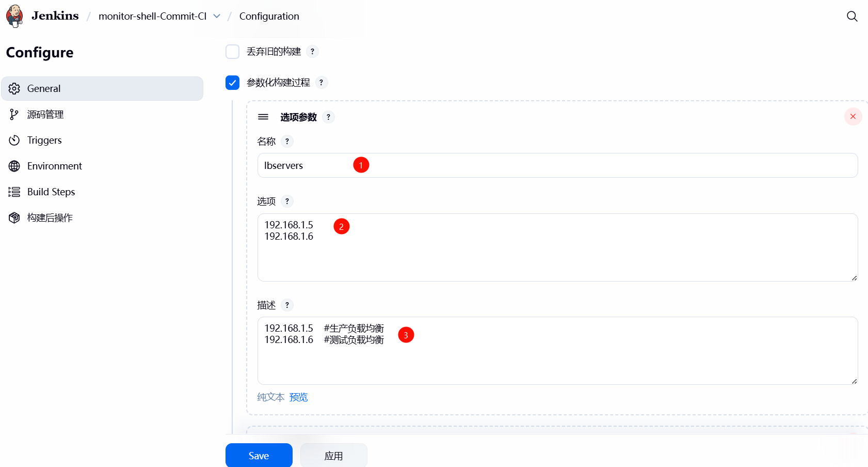Viewport: 868px width, 467px height.
Task: Open help for 参数化构建过程
Action: pyautogui.click(x=322, y=83)
